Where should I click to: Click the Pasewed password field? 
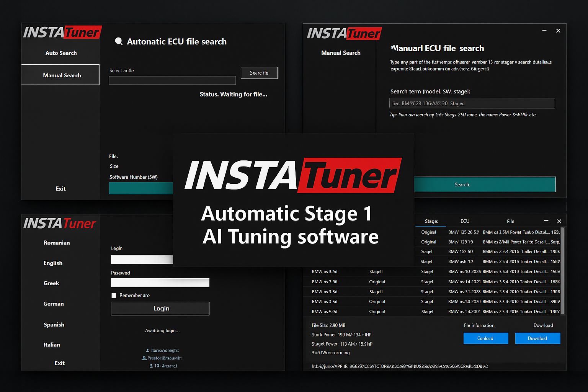tap(160, 283)
